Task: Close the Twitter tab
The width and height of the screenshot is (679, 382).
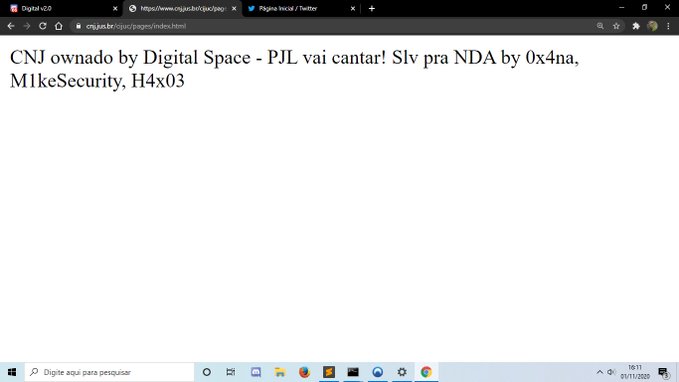Action: 352,8
